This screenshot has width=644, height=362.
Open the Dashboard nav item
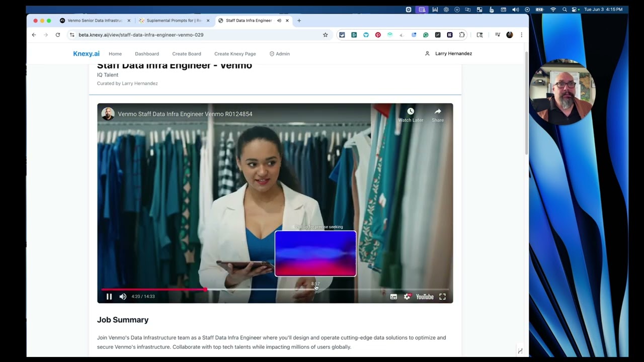click(x=147, y=54)
